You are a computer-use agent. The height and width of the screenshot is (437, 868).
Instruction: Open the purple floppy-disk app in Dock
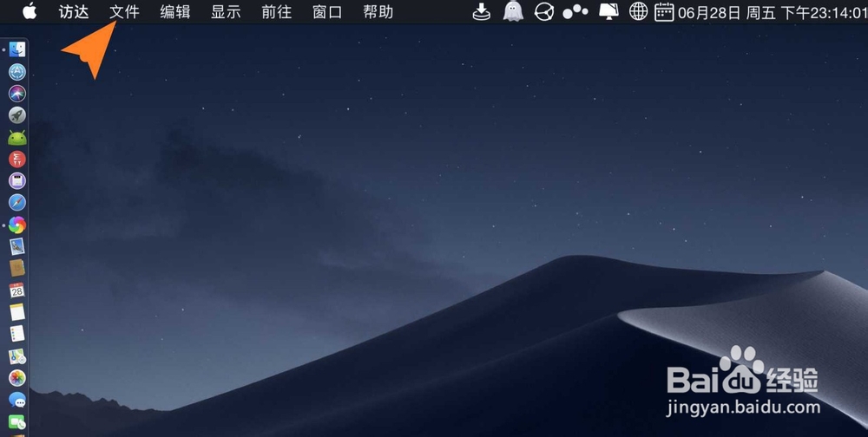click(17, 181)
